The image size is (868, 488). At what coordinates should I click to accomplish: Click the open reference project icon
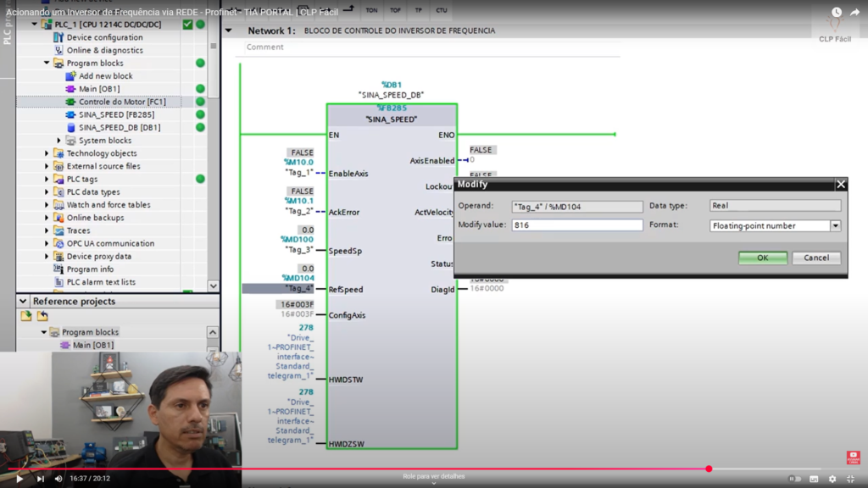point(26,316)
